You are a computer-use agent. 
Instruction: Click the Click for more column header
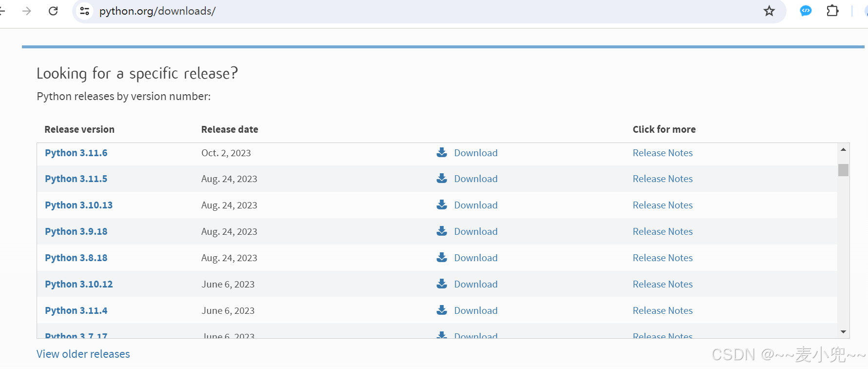click(x=664, y=129)
